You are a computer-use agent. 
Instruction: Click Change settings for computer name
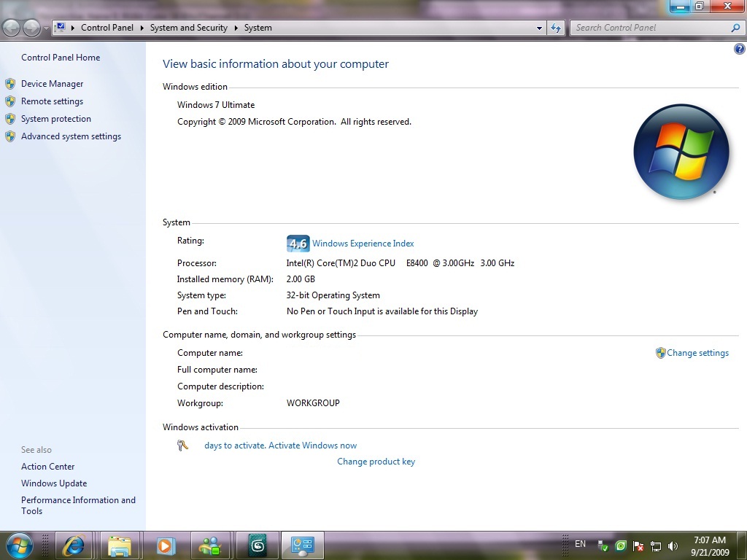[697, 353]
